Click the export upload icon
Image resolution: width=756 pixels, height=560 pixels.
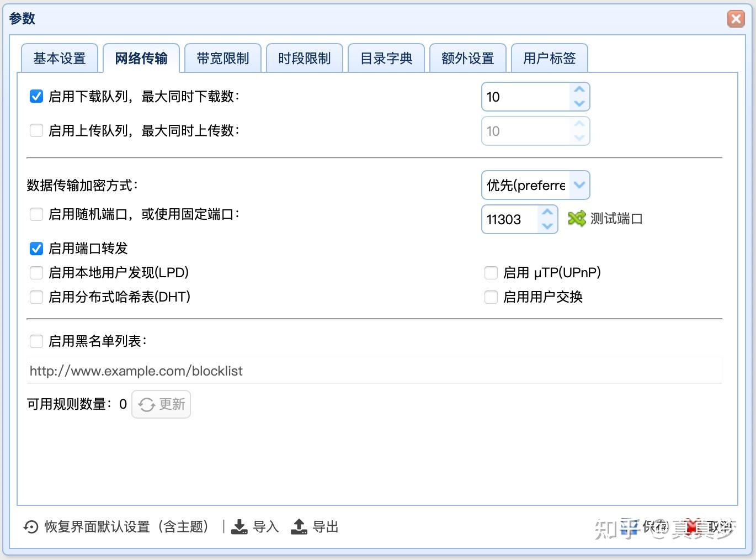click(299, 527)
